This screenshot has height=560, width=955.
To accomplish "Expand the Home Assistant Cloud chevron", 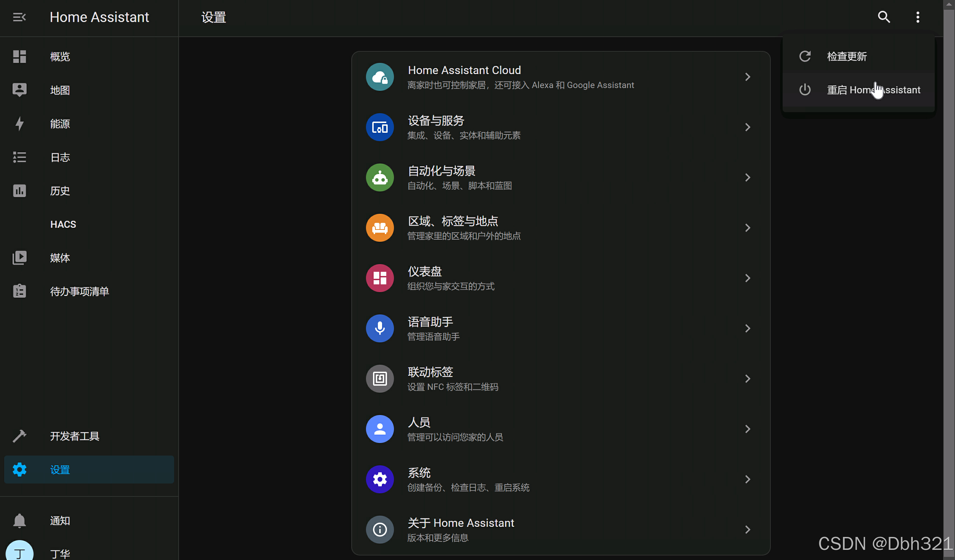I will [x=748, y=77].
